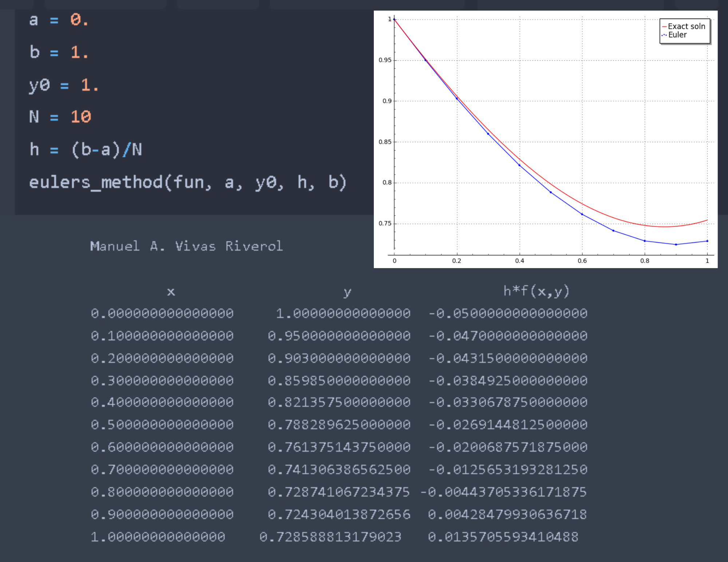Click the author name Manuel A. Vivas Riverol

pyautogui.click(x=186, y=246)
